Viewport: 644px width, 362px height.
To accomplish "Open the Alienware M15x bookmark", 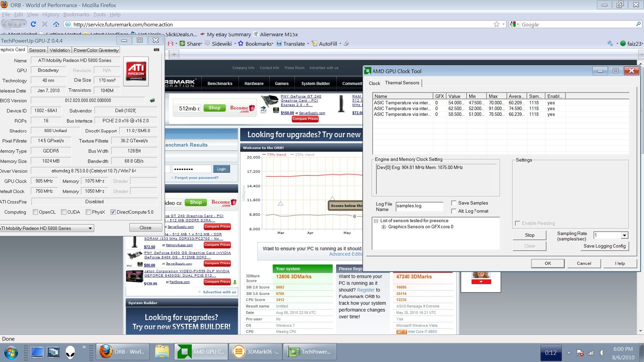I will tap(275, 34).
